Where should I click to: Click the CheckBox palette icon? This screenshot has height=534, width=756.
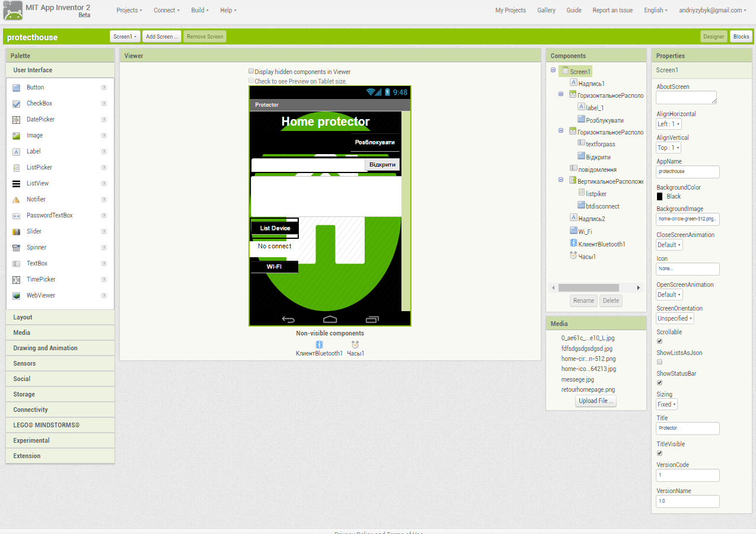click(x=16, y=104)
